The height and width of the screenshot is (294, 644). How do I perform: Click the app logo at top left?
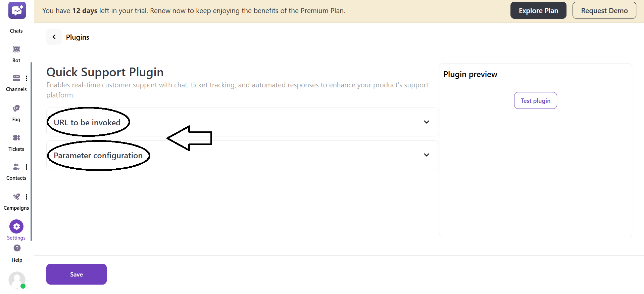point(16,10)
